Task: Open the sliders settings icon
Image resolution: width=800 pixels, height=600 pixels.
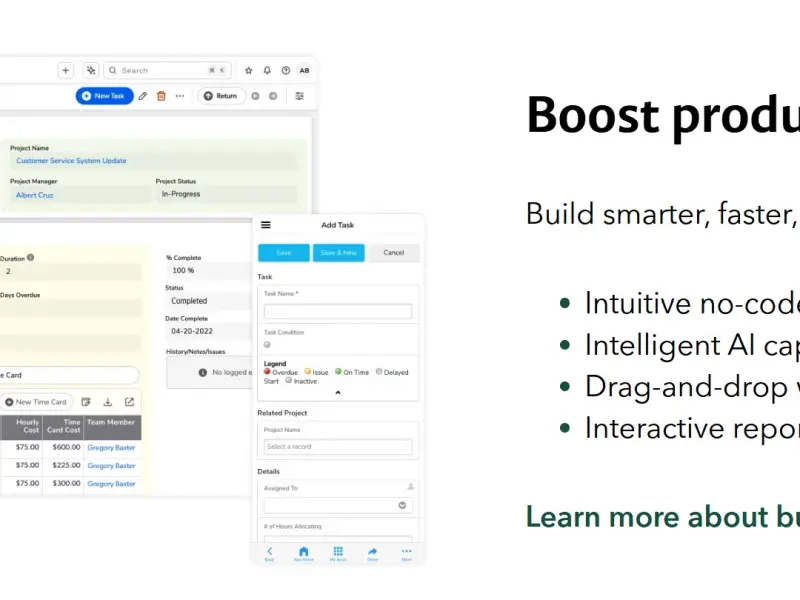Action: (299, 96)
